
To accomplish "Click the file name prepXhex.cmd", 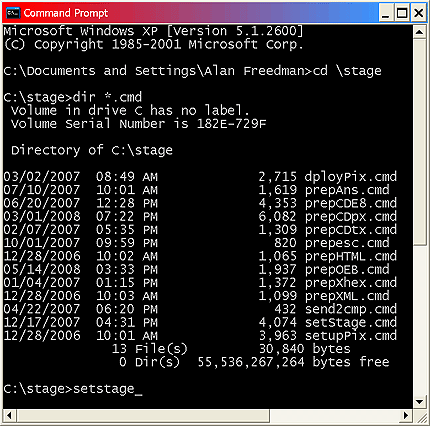I will [x=351, y=283].
